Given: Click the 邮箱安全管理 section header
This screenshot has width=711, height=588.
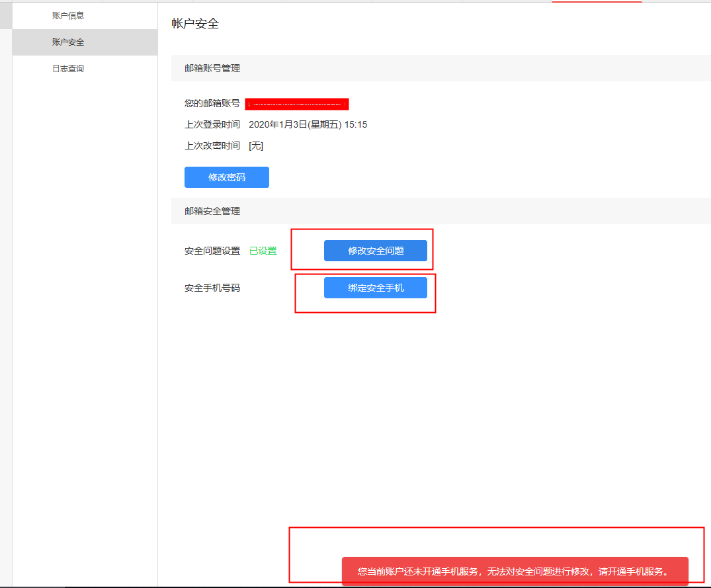Looking at the screenshot, I should click(212, 211).
